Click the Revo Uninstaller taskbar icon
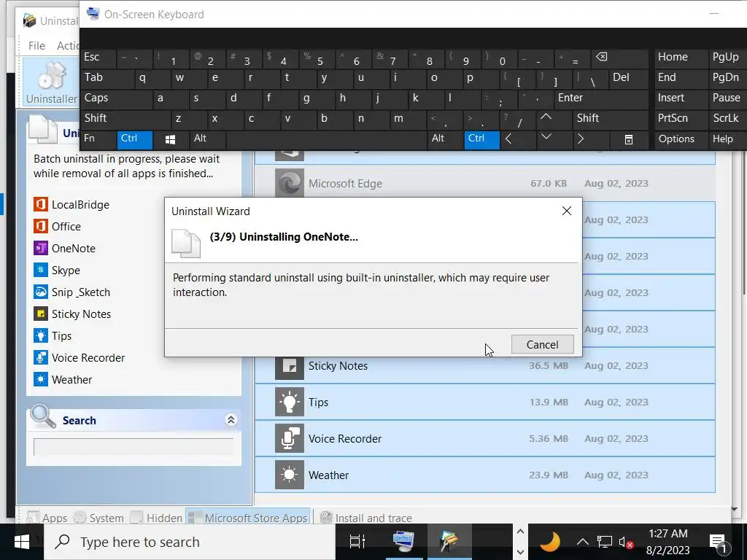 pyautogui.click(x=449, y=542)
